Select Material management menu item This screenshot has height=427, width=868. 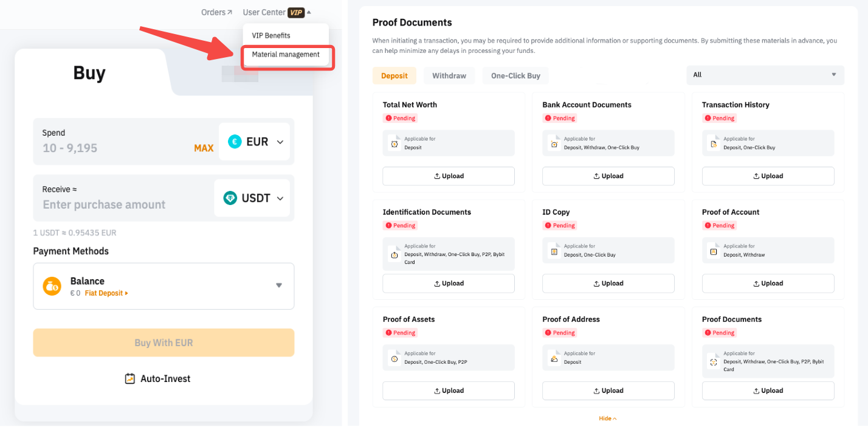(x=286, y=55)
